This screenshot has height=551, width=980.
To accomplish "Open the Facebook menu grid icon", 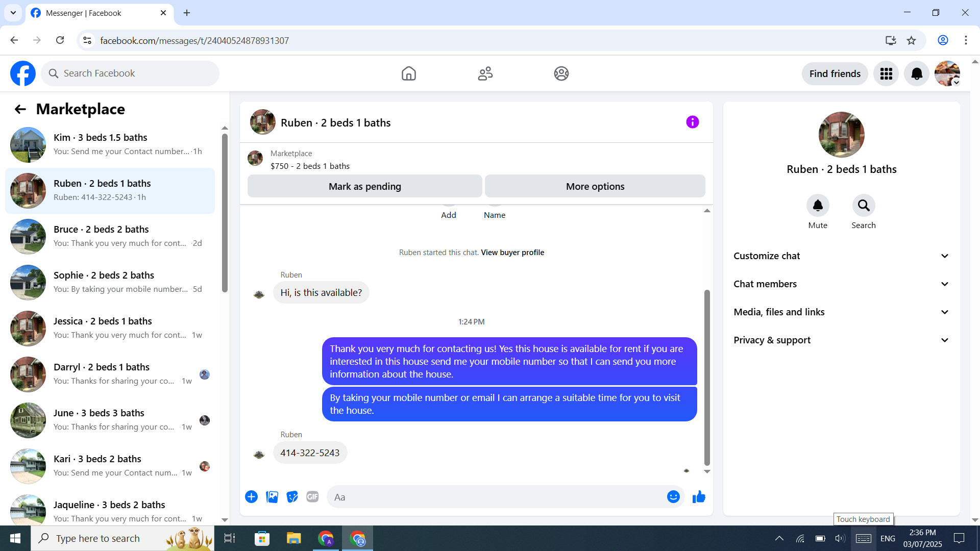I will 886,74.
